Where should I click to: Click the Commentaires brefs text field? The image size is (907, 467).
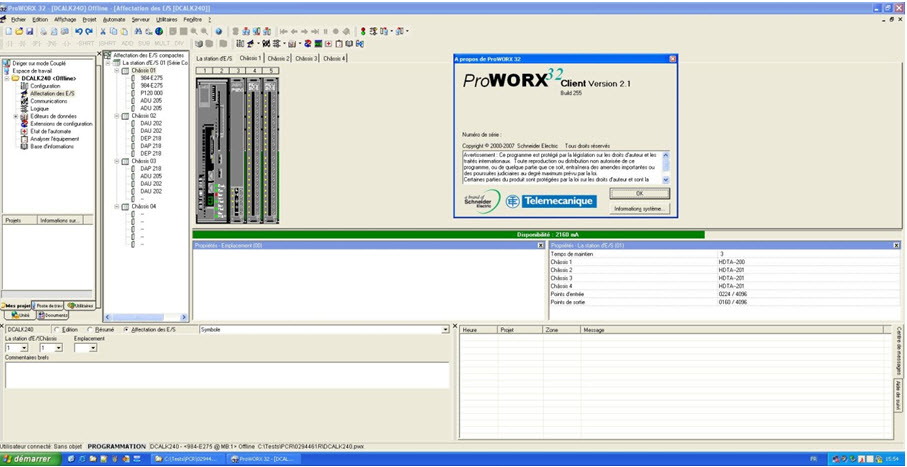click(227, 375)
